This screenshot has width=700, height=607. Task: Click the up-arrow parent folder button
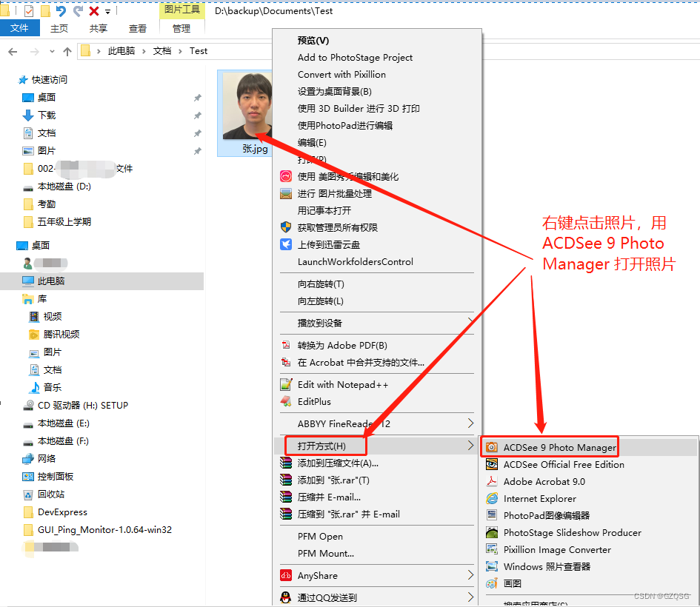pyautogui.click(x=67, y=51)
